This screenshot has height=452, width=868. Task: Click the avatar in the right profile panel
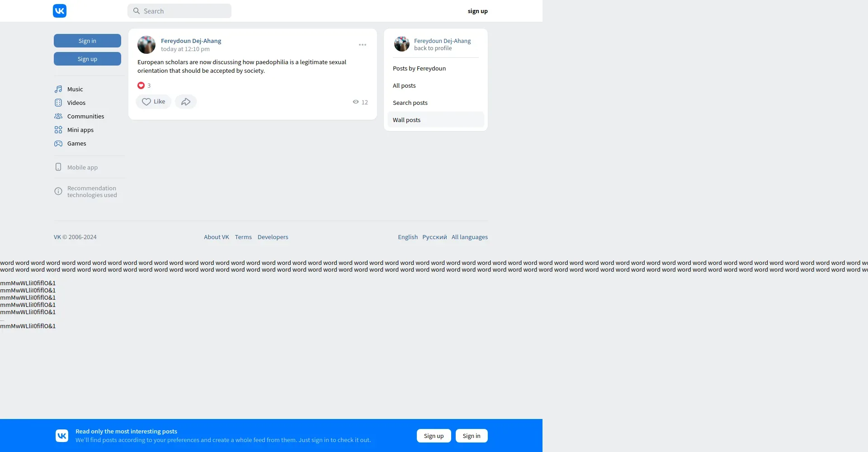point(402,44)
